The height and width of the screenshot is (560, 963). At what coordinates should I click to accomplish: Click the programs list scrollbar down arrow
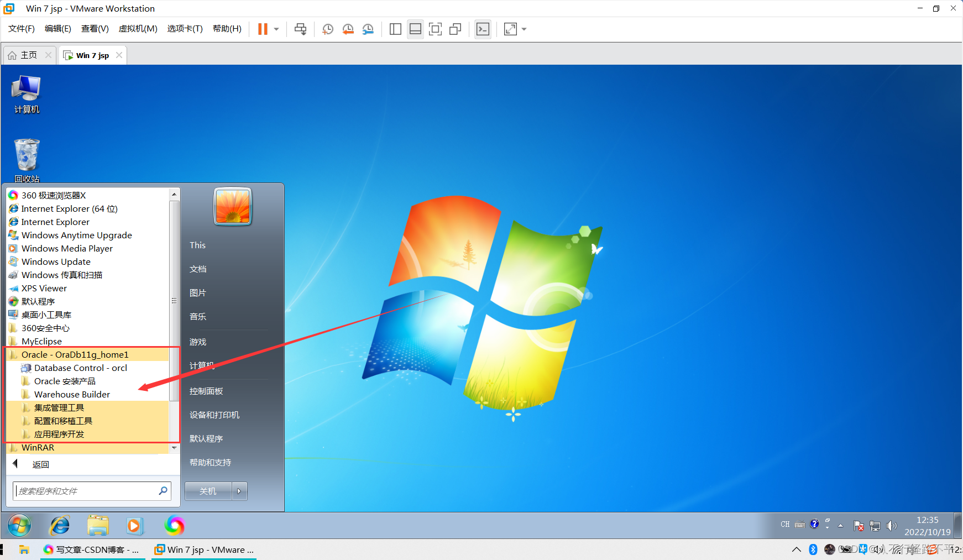[x=174, y=448]
